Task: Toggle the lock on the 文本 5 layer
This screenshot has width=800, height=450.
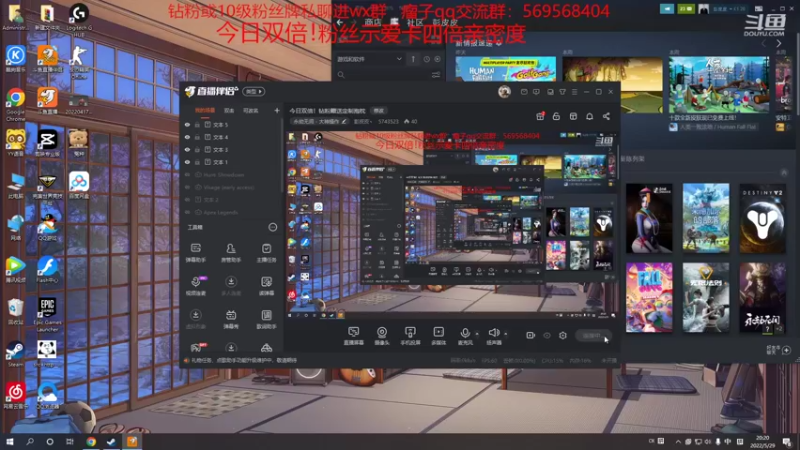Action: click(x=197, y=124)
